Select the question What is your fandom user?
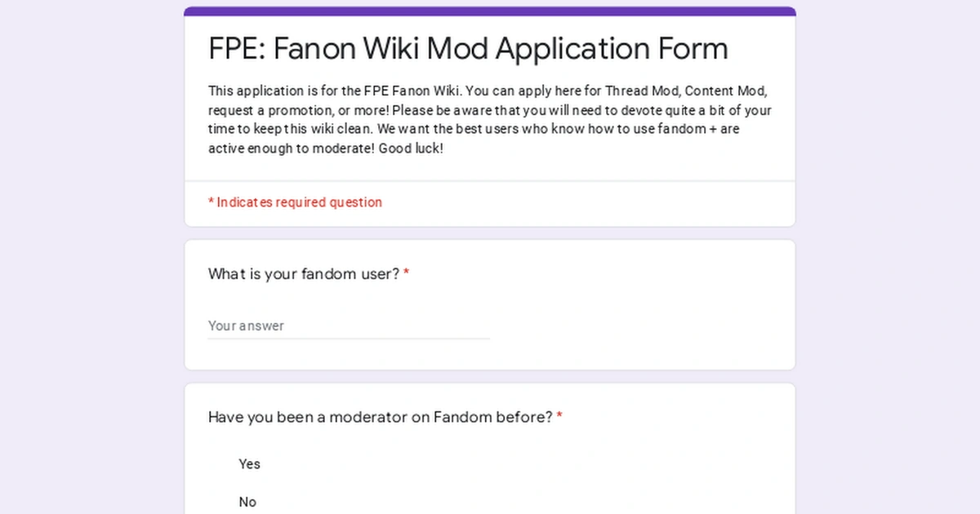 click(301, 274)
